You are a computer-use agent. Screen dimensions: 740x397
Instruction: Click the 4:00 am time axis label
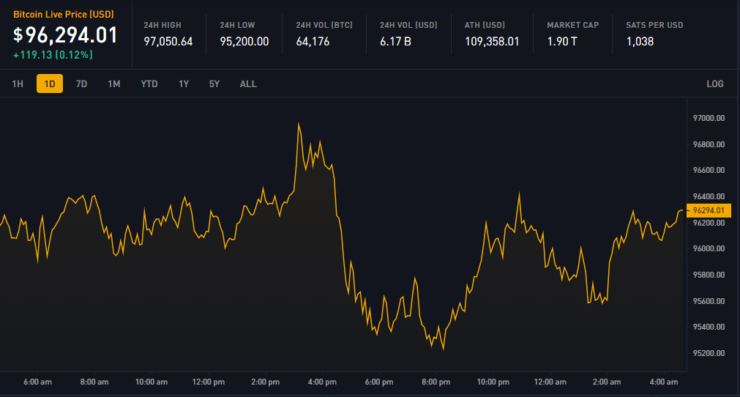(x=664, y=382)
